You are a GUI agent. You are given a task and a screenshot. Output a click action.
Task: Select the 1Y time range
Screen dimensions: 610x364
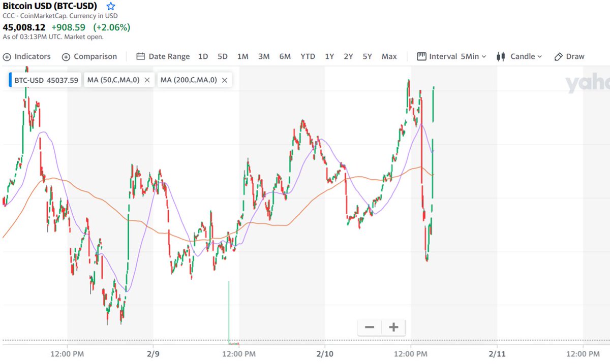[329, 56]
